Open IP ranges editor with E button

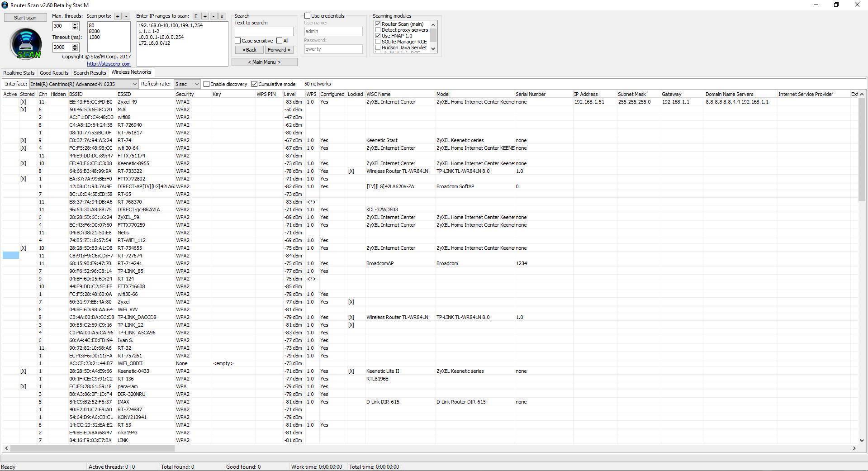point(196,16)
